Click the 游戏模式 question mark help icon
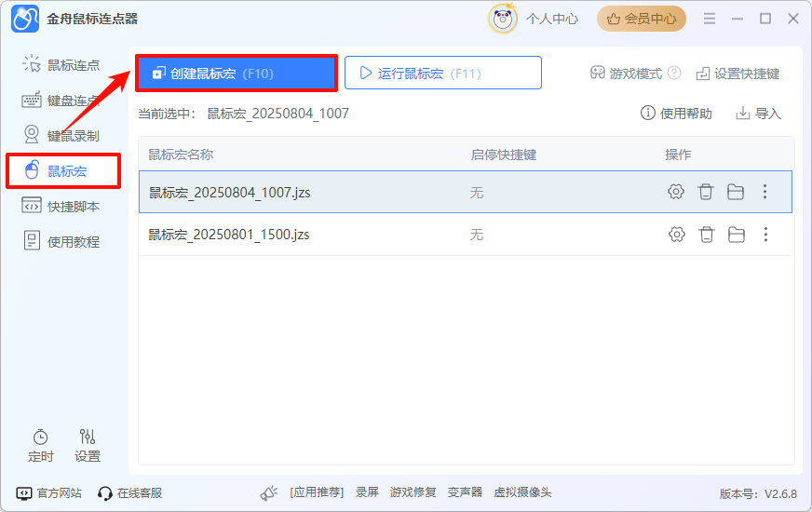 click(x=674, y=73)
